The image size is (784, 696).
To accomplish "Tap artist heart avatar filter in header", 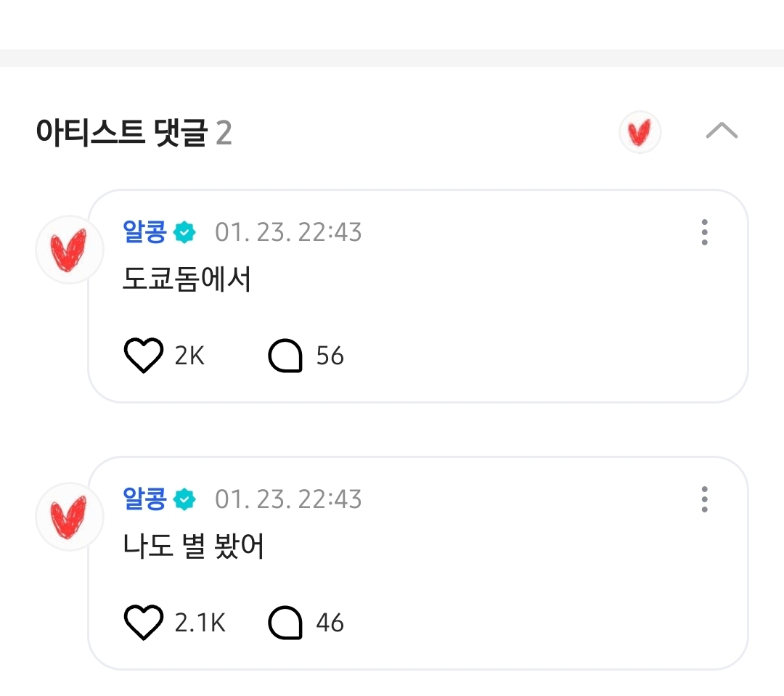I will (640, 132).
